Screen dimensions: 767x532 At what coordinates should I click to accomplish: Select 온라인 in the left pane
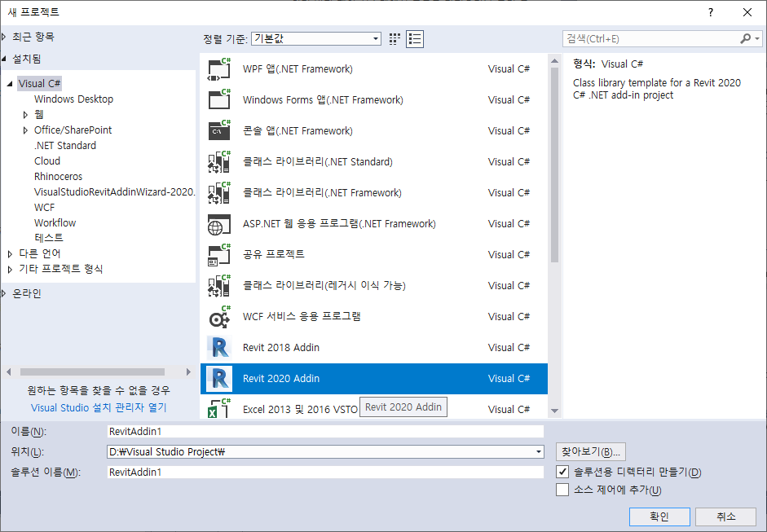[x=29, y=292]
